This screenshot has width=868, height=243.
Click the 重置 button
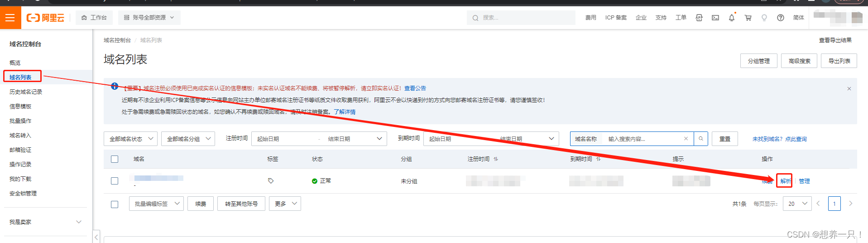(724, 139)
